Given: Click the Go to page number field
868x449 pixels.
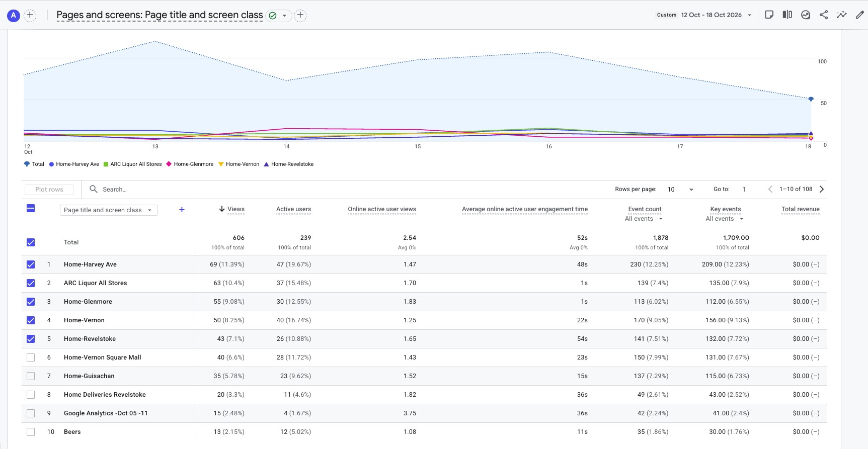Looking at the screenshot, I should click(745, 190).
